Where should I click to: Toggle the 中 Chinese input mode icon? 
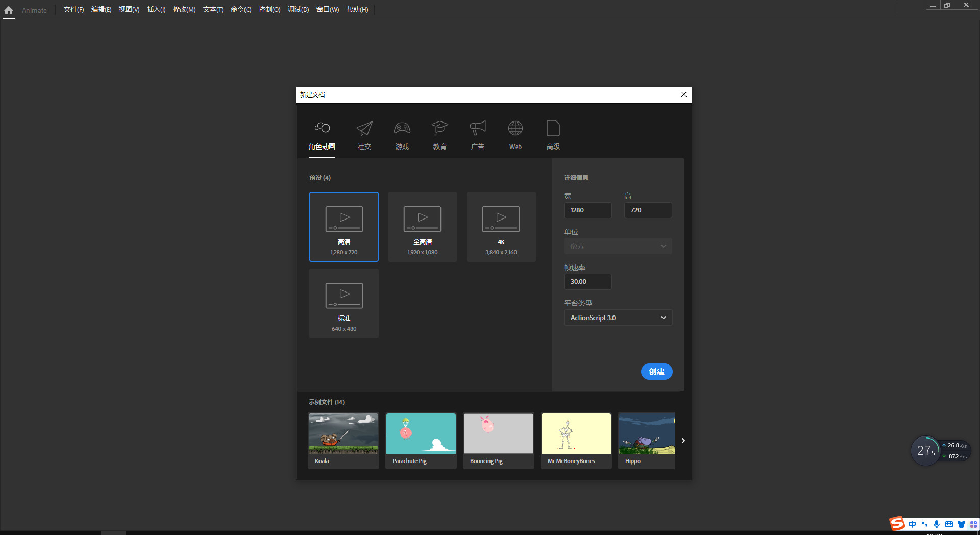[x=912, y=524]
